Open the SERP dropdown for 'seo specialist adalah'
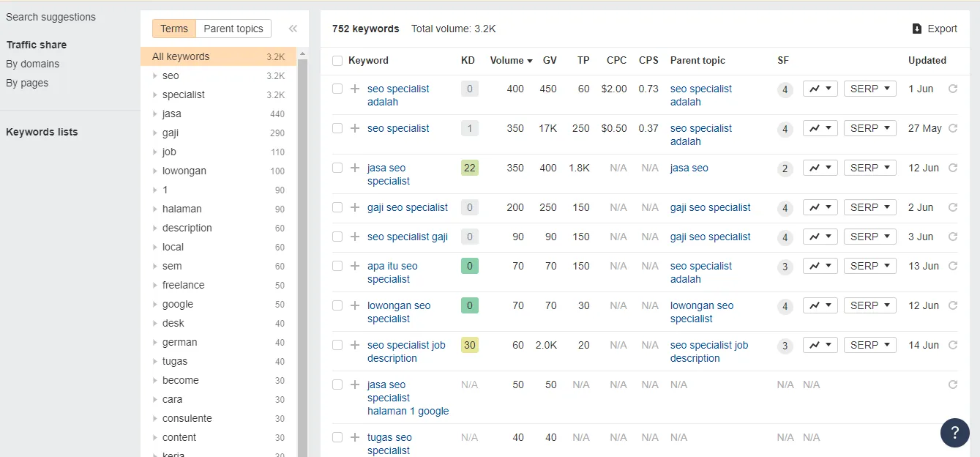This screenshot has width=980, height=457. pyautogui.click(x=869, y=88)
